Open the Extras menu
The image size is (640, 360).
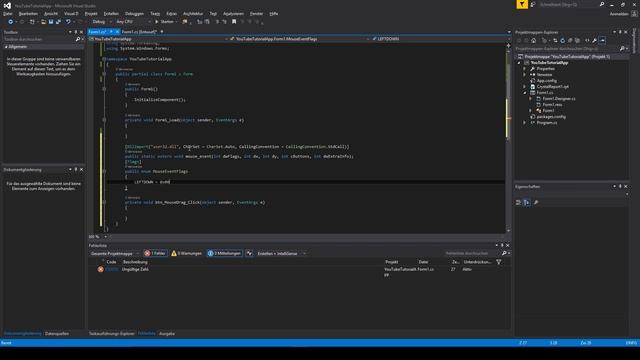(x=171, y=13)
